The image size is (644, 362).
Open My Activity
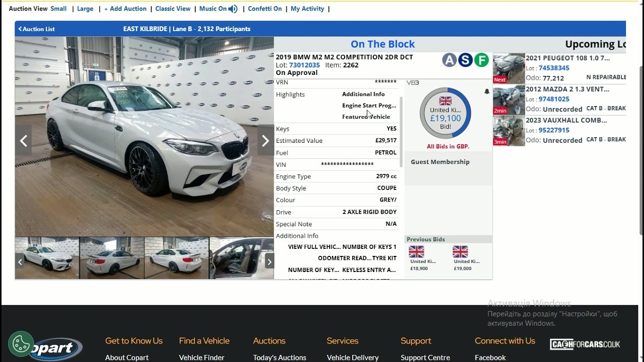pos(307,9)
